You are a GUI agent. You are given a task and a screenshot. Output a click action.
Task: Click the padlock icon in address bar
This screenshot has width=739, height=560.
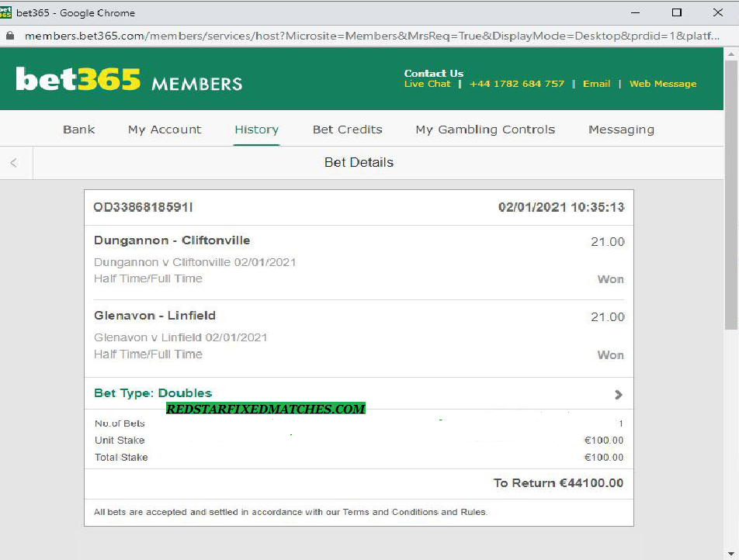10,36
